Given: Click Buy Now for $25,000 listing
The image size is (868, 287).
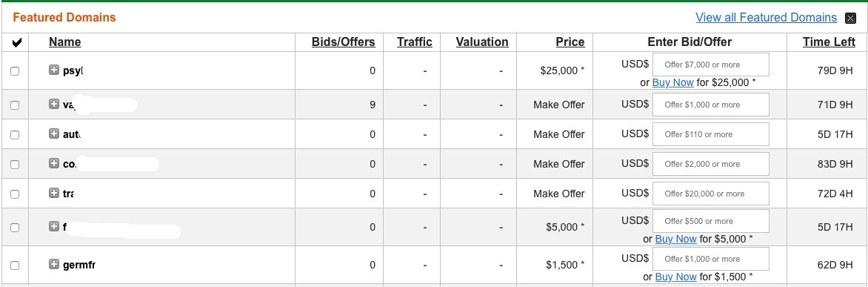Looking at the screenshot, I should (x=672, y=82).
